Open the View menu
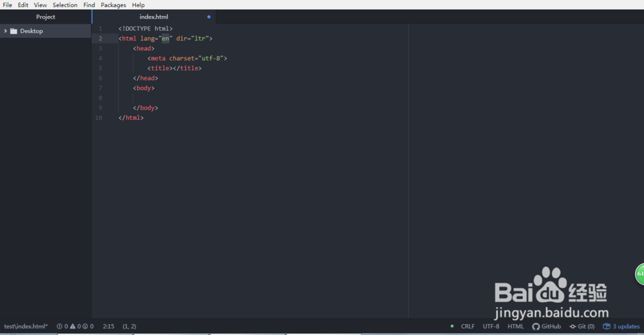The height and width of the screenshot is (335, 644). coord(40,5)
